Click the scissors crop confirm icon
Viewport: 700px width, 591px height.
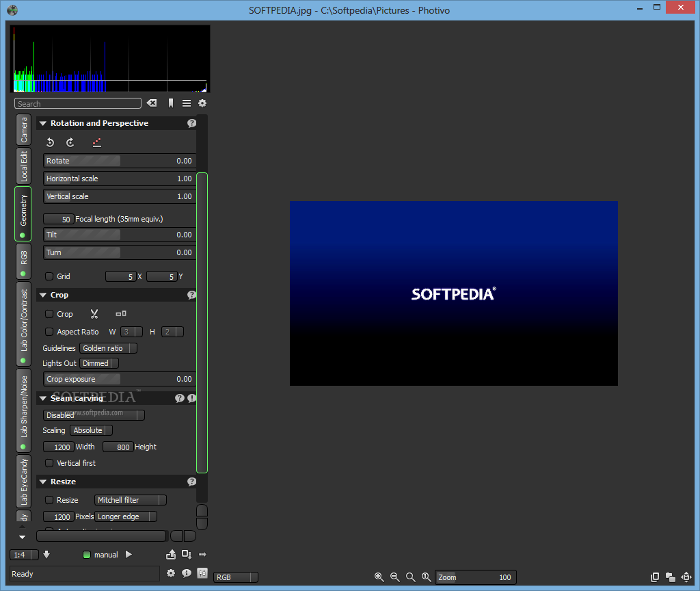point(94,314)
